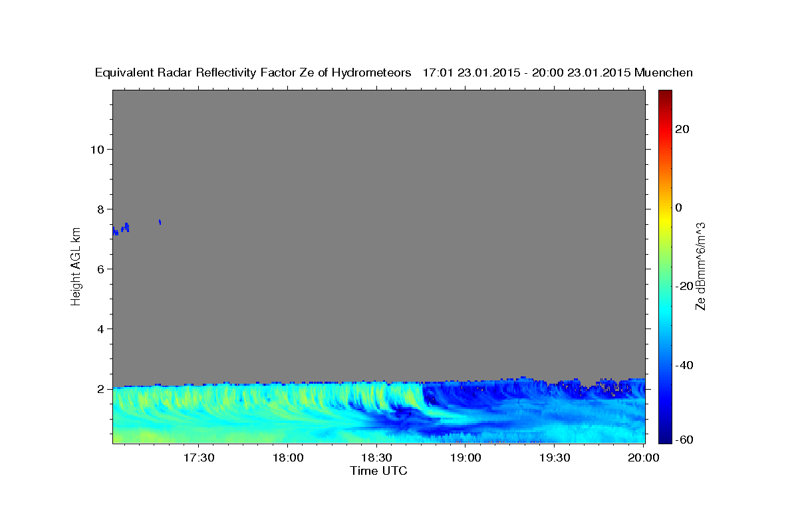Click the '18:30' time tick label
Viewport: 798px width, 532px height.
(x=376, y=458)
